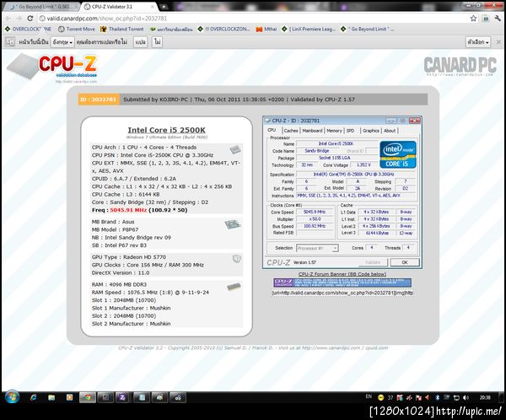Click the browser Back arrow

click(8, 19)
